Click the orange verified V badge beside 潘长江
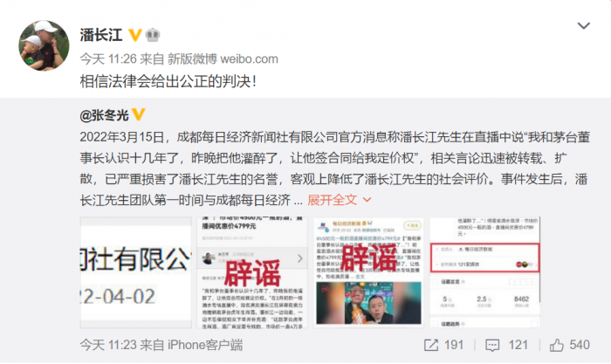This screenshot has height=364, width=611. (x=134, y=35)
